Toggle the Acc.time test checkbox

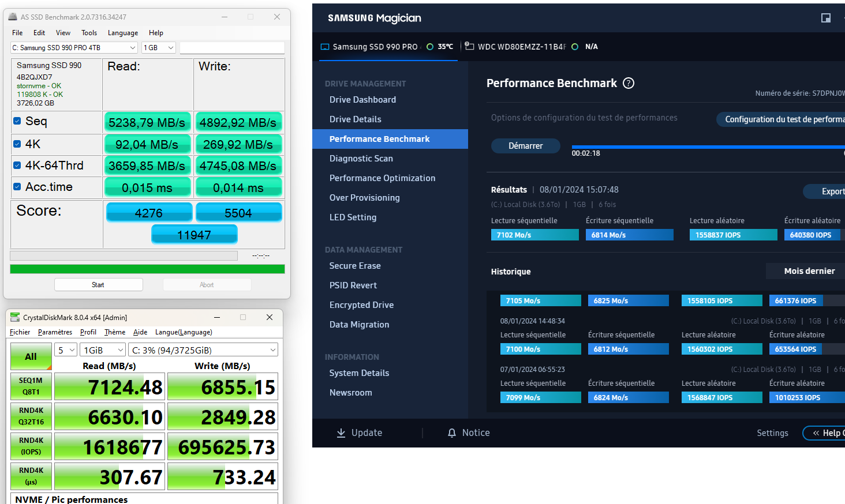pyautogui.click(x=17, y=187)
